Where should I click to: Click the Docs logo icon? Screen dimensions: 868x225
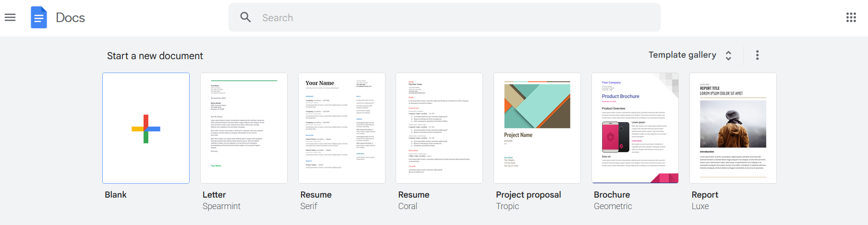coord(39,18)
